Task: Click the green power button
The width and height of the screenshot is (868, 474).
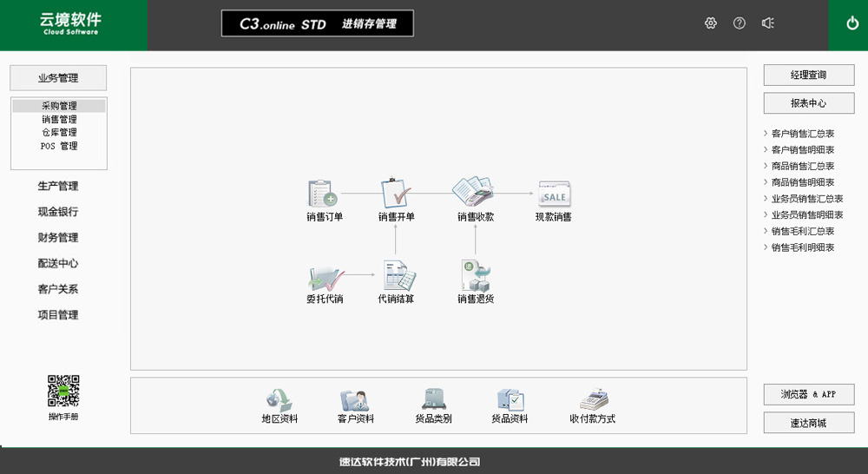Action: (852, 24)
